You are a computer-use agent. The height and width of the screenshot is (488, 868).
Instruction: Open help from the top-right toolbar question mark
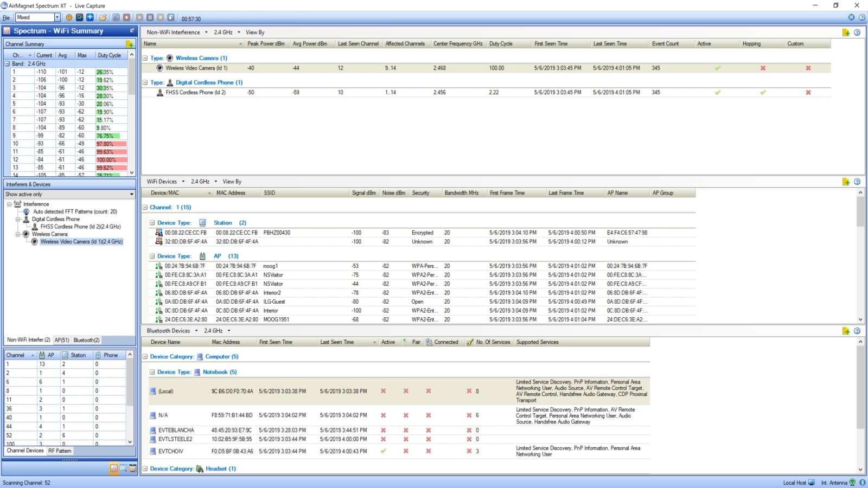[x=861, y=17]
